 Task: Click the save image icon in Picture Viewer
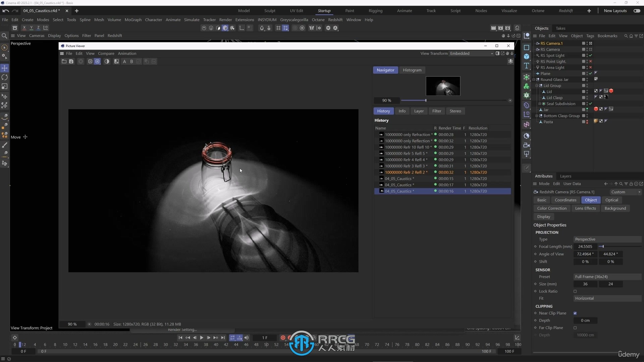(x=71, y=61)
